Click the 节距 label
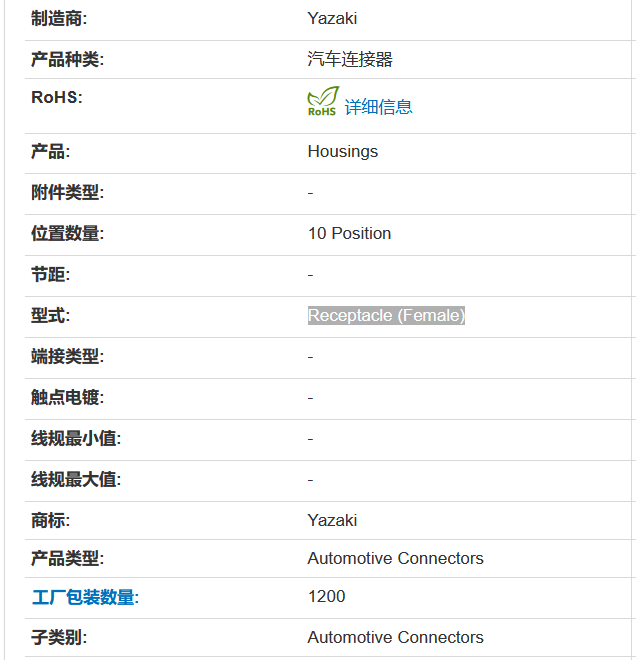 (x=51, y=275)
